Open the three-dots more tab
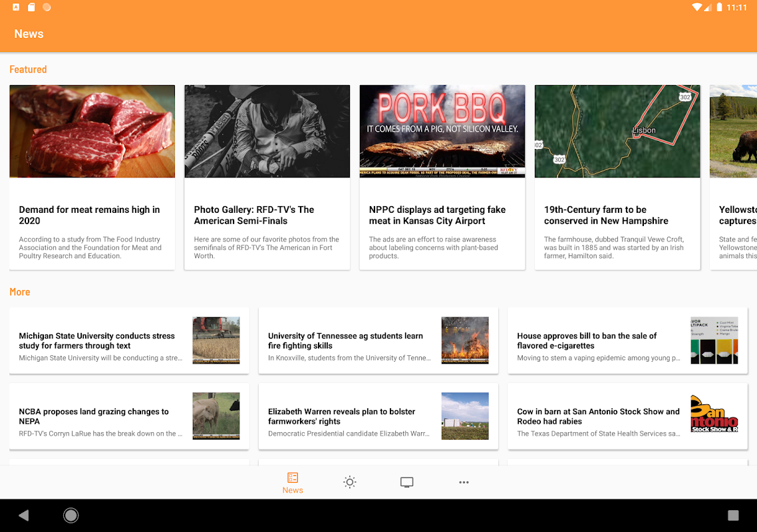The width and height of the screenshot is (757, 532). coord(464,482)
